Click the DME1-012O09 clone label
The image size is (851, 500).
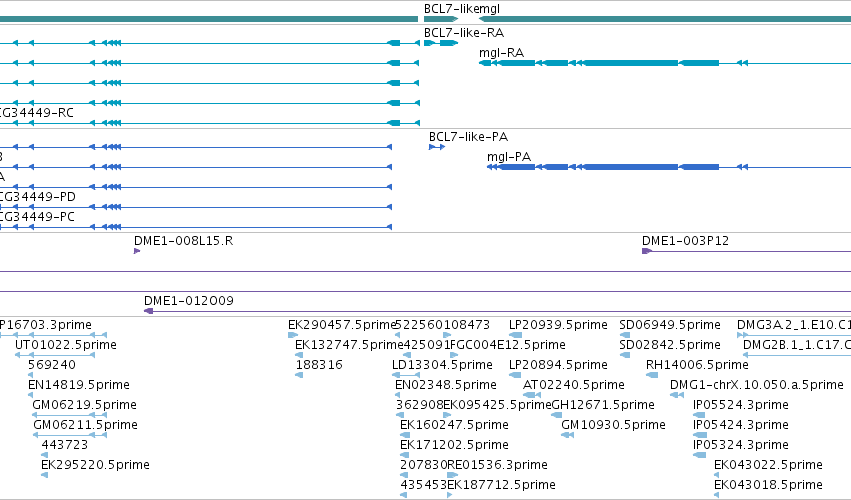(x=189, y=301)
